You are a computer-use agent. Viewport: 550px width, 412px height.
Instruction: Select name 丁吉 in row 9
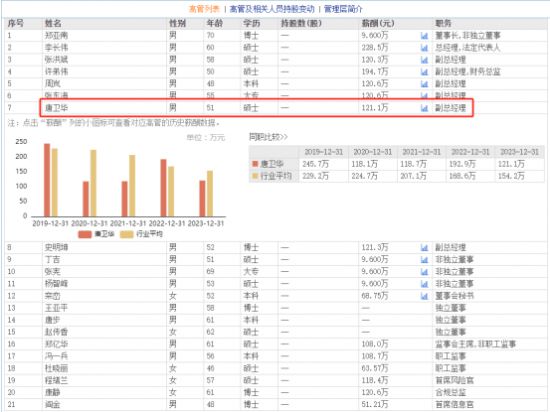click(52, 260)
